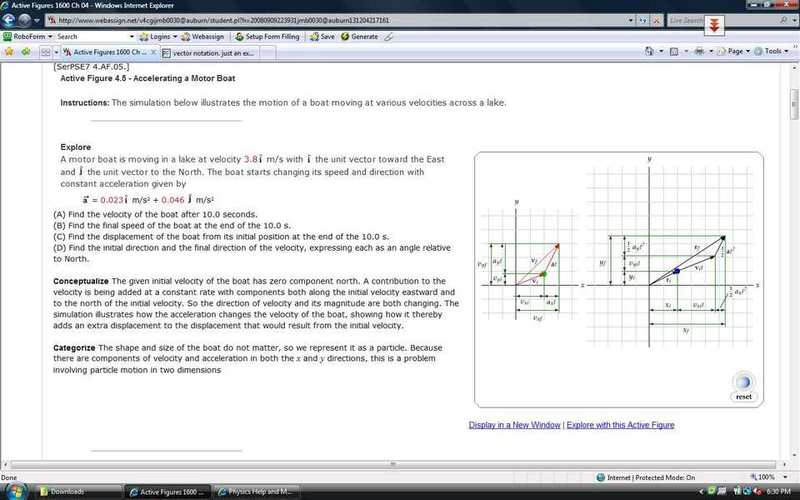The height and width of the screenshot is (500, 800).
Task: Open a new blank tab
Action: click(x=267, y=53)
